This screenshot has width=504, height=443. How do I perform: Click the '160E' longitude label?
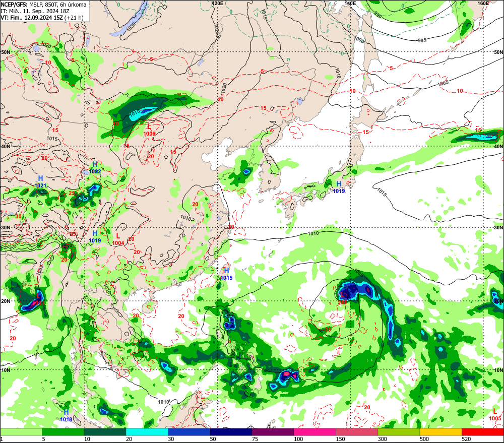coord(483,3)
